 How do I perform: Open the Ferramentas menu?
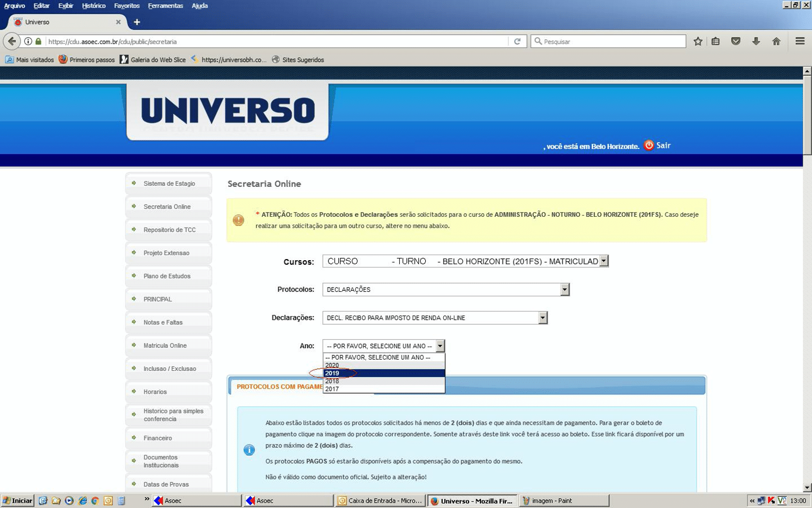pos(166,6)
